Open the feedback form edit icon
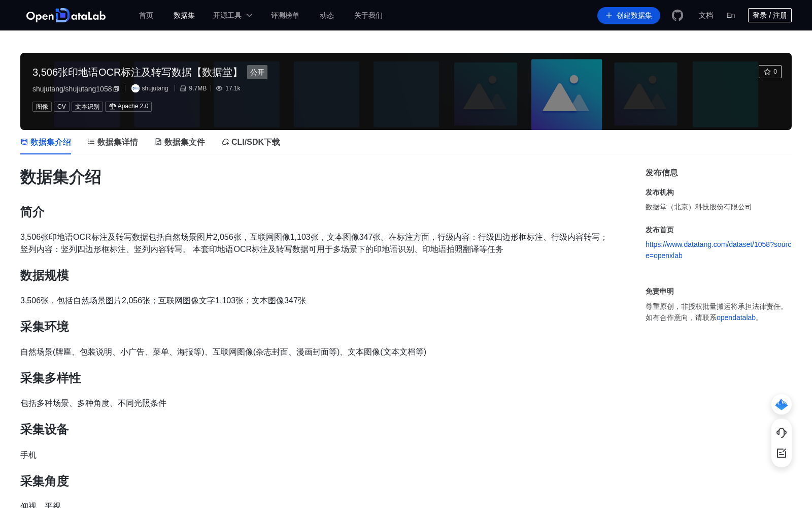Screen dimensions: 812x508 coord(782,453)
